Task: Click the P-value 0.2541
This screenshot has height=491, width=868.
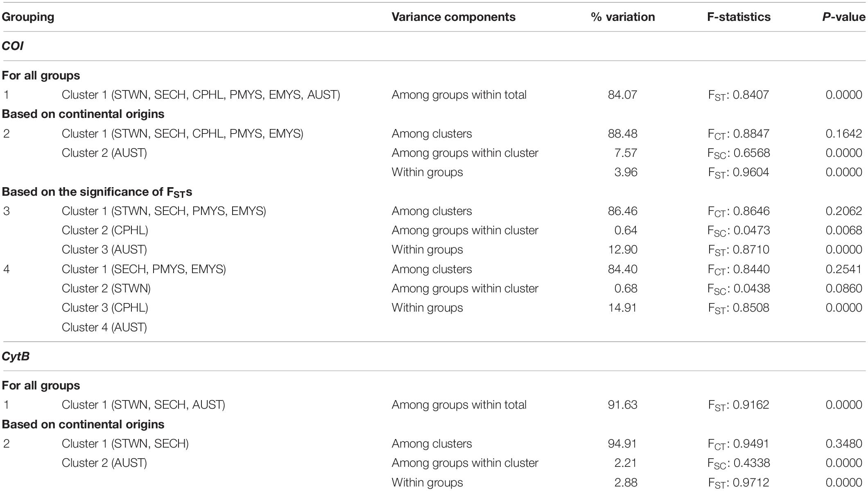Action: [x=844, y=269]
